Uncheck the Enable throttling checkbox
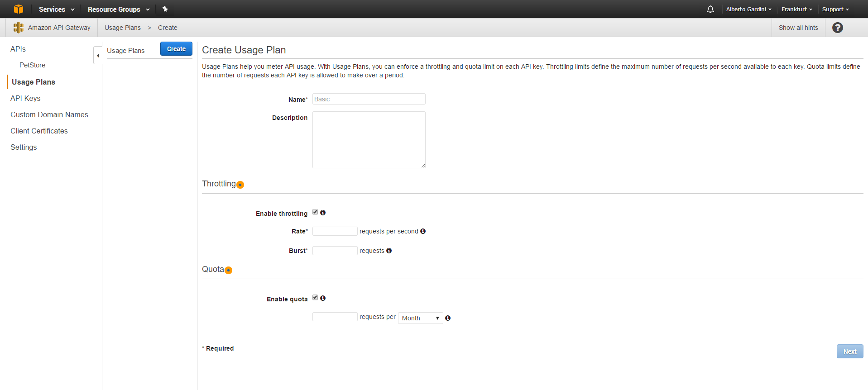 tap(315, 212)
